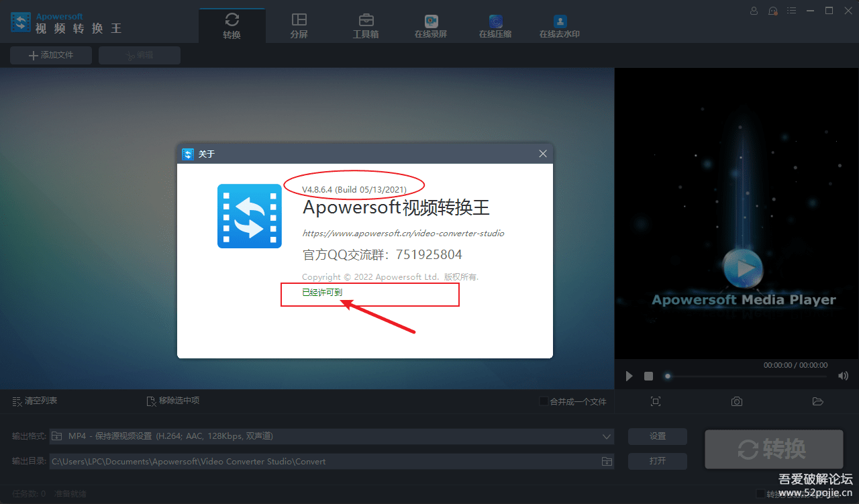
Task: Browse output folder via folder icon
Action: point(607,461)
